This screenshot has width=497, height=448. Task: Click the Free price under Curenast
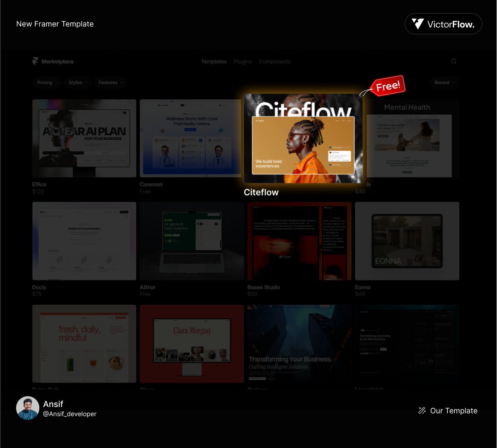tap(145, 191)
